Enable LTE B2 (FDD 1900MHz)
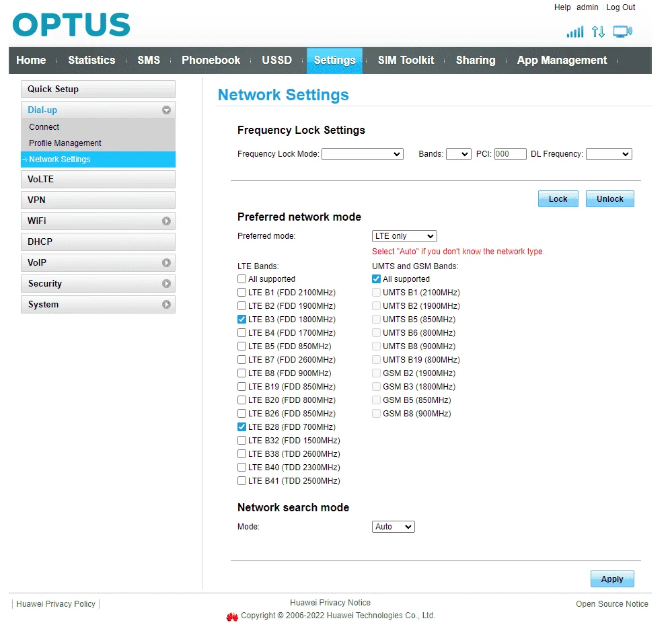The height and width of the screenshot is (629, 672). [241, 306]
